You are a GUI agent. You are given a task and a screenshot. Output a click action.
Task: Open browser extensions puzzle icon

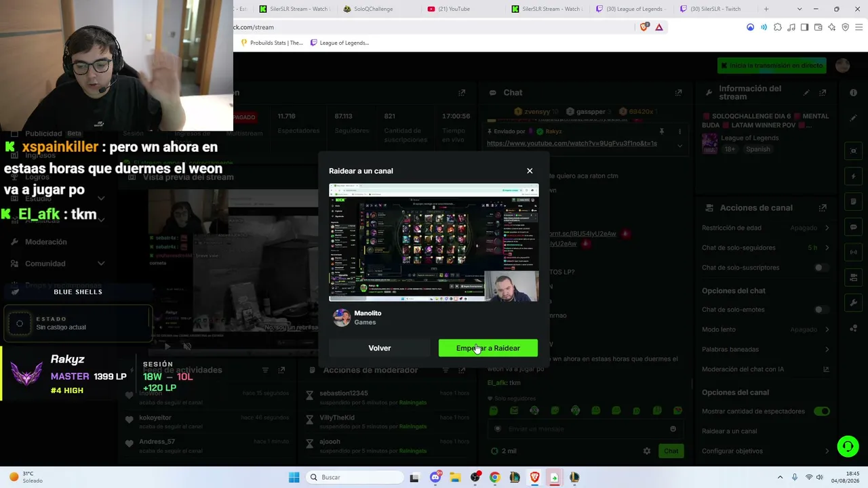pos(778,27)
